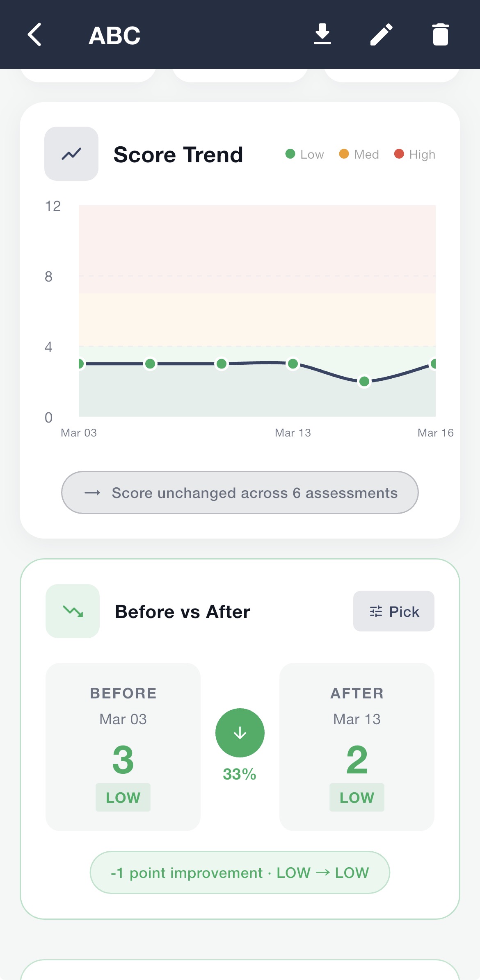
Task: Click the Before vs After trend-down icon
Action: pyautogui.click(x=73, y=611)
